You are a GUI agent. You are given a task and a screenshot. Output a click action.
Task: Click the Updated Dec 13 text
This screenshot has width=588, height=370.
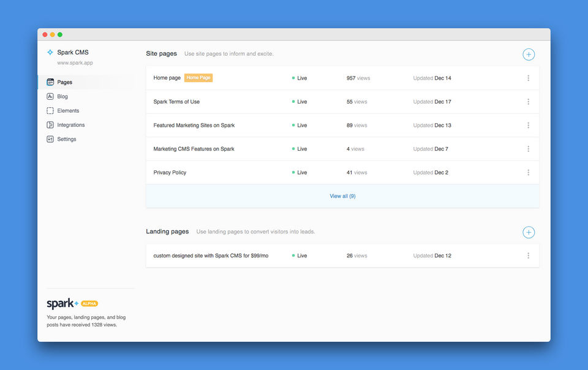(432, 125)
